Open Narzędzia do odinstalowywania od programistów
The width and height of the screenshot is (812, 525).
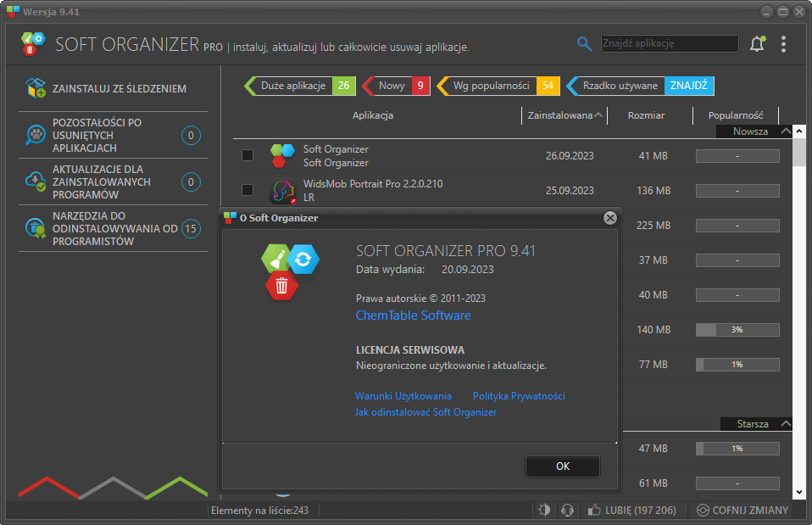tap(113, 228)
